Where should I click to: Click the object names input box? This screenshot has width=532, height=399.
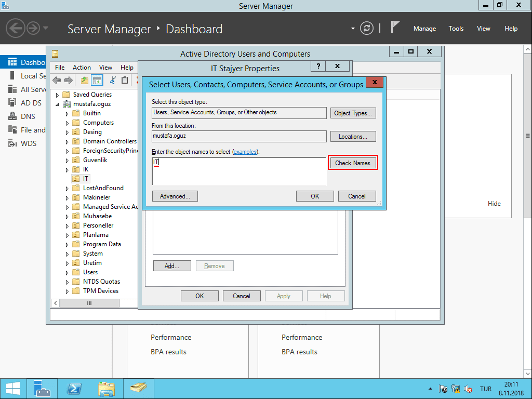pyautogui.click(x=239, y=171)
